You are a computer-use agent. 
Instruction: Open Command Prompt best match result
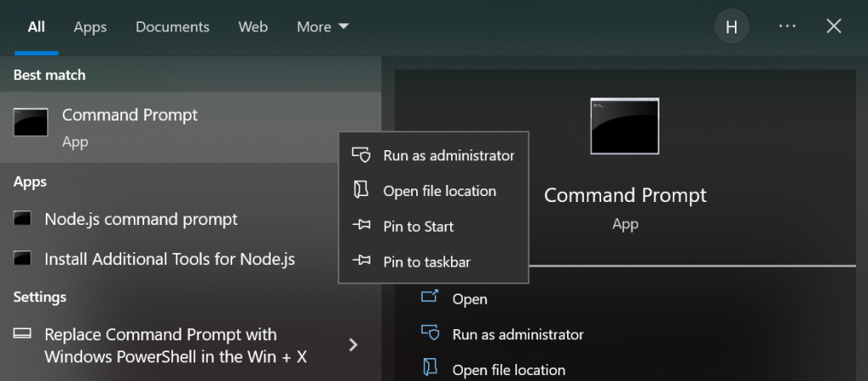click(191, 127)
